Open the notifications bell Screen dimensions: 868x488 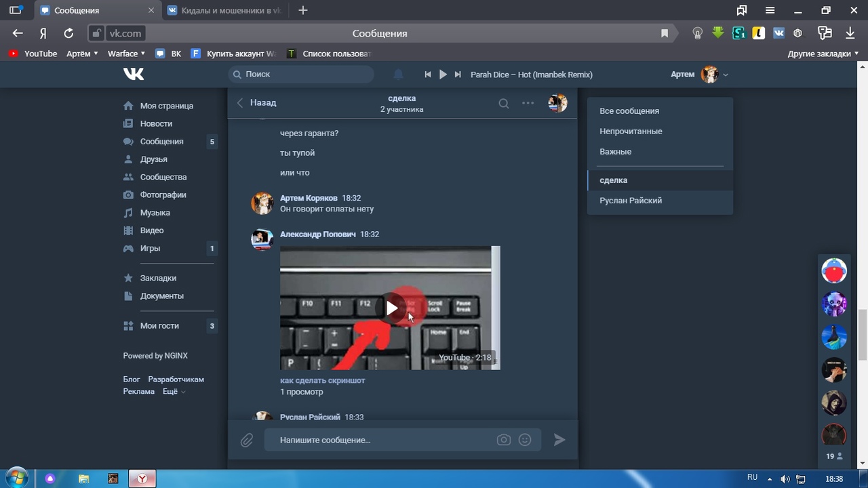pyautogui.click(x=399, y=75)
